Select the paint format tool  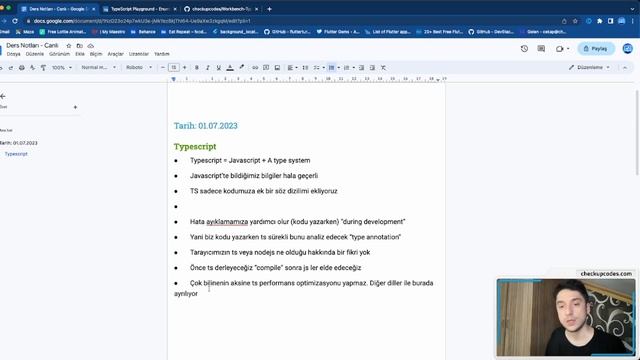(43, 68)
